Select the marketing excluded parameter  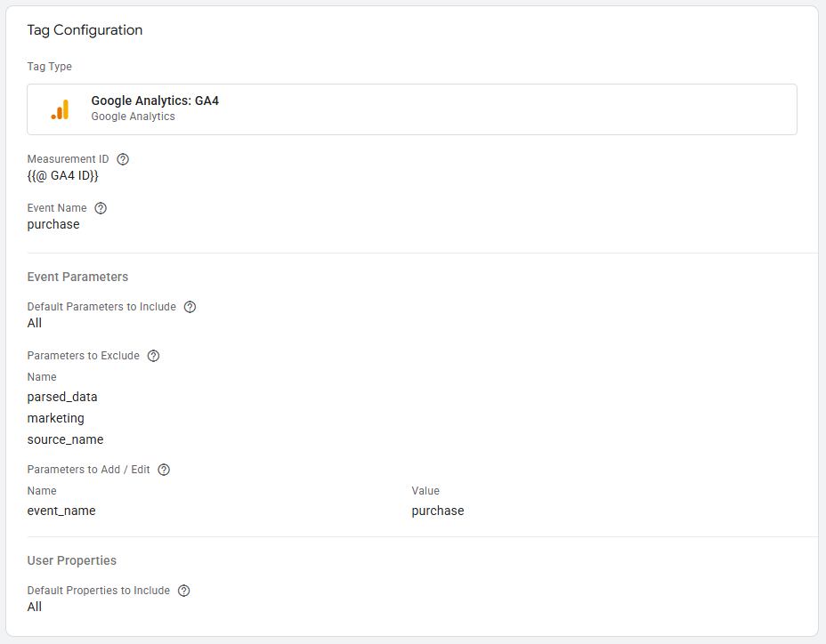coord(56,418)
